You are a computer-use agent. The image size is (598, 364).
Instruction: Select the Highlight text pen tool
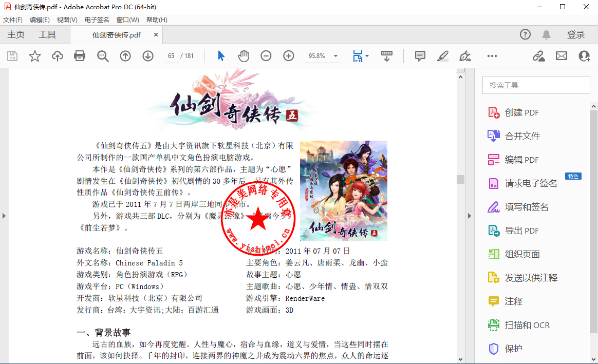tap(442, 56)
